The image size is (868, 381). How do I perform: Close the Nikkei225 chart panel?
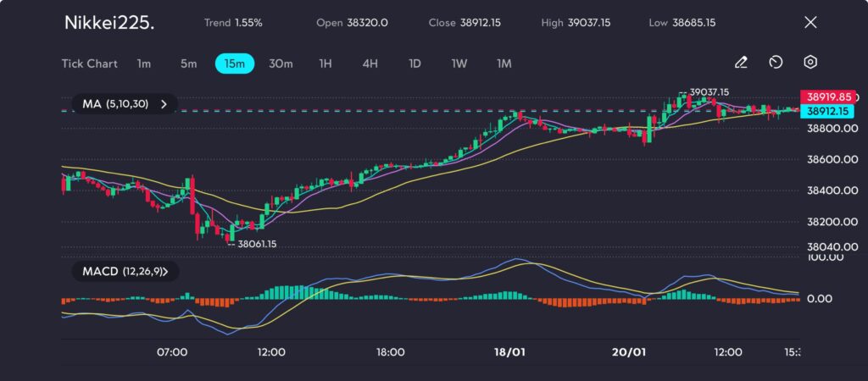810,22
